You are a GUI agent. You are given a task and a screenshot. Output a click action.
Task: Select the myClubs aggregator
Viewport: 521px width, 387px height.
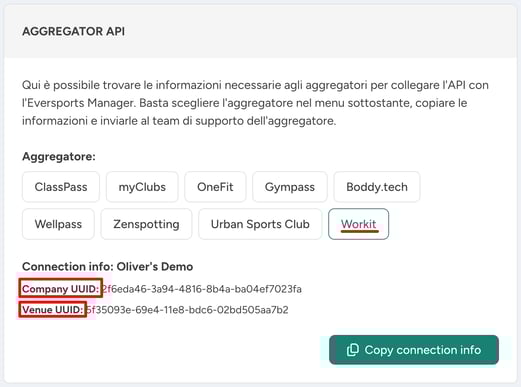click(142, 187)
